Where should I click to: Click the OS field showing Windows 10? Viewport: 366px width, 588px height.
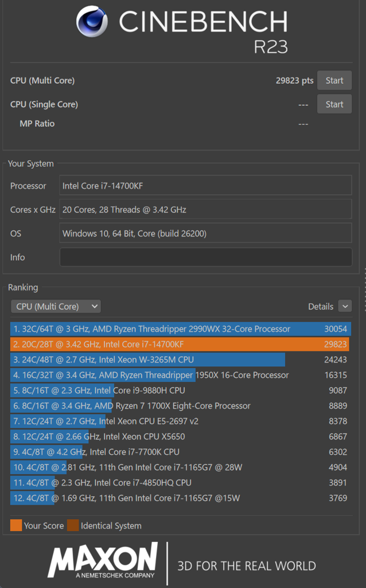(x=205, y=234)
